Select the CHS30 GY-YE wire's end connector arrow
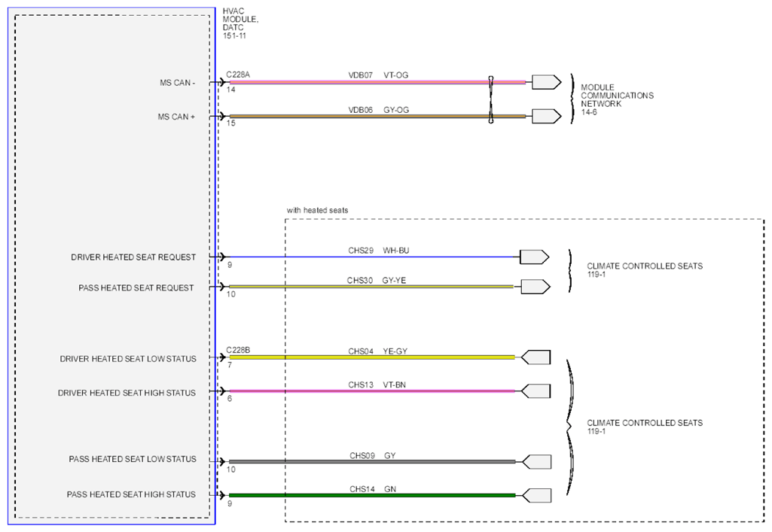The image size is (772, 532). click(x=536, y=287)
